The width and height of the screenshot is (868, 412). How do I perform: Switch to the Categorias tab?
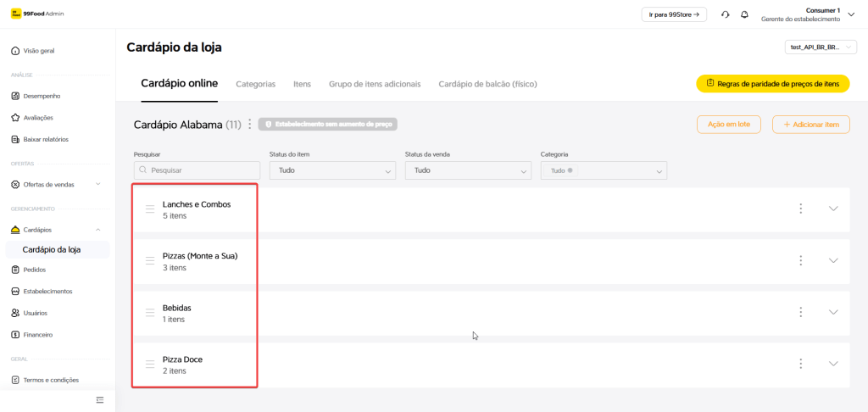tap(255, 84)
